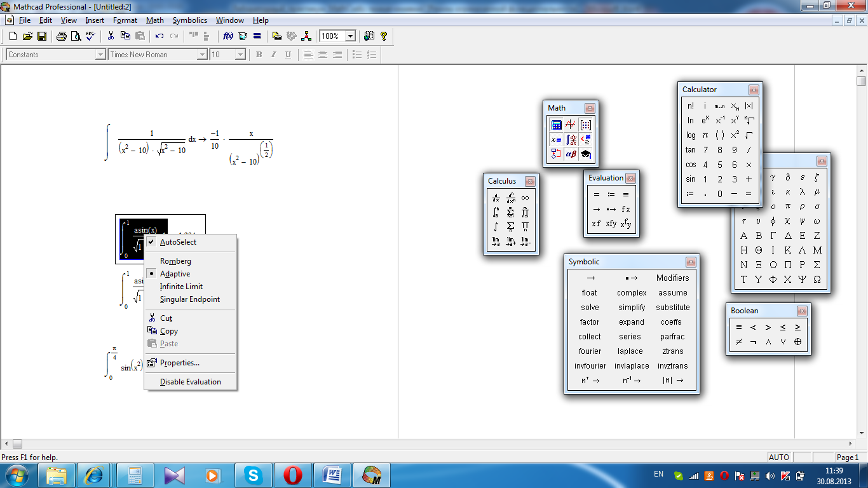This screenshot has height=488, width=868.
Task: Open the Symbolics menu
Action: coord(189,20)
